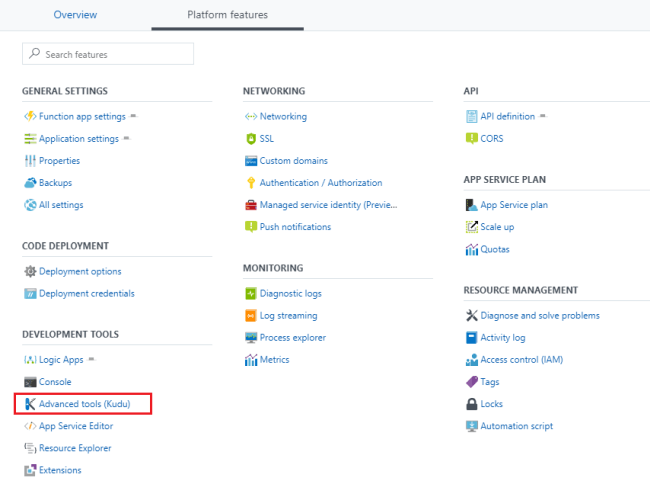Click the Backups cloud icon
The height and width of the screenshot is (487, 650).
click(x=30, y=183)
